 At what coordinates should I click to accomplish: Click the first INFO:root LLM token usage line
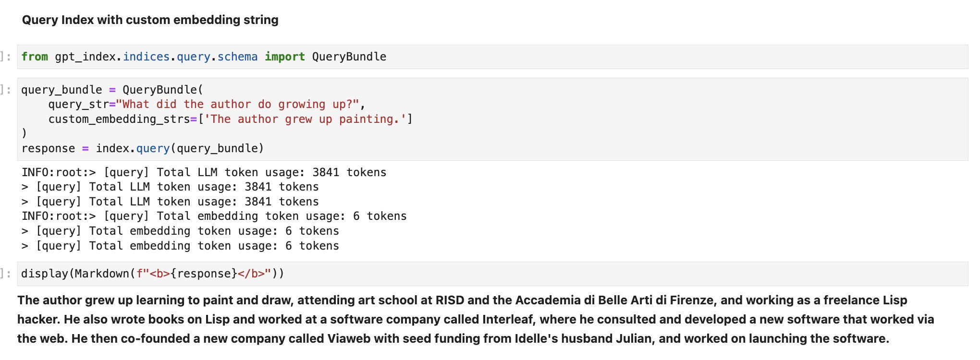point(204,172)
